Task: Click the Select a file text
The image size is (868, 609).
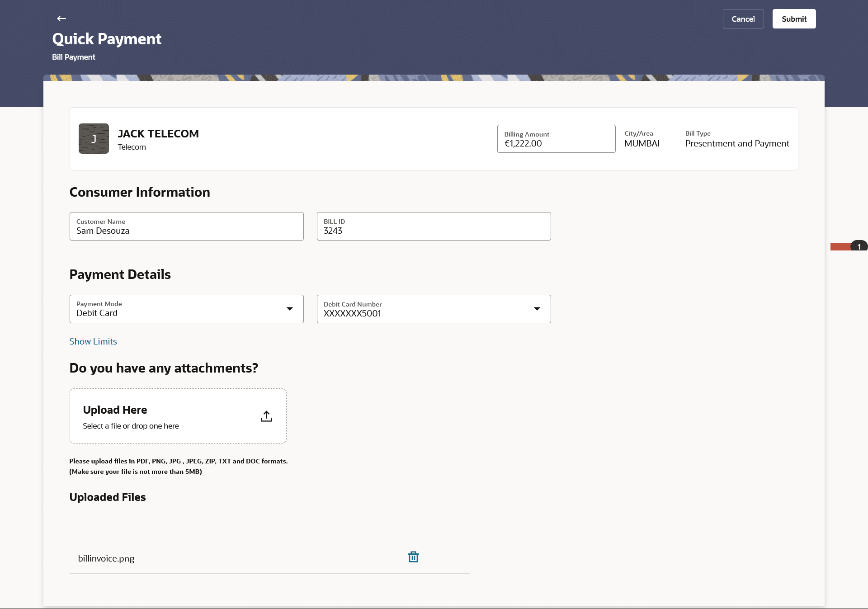Action: pyautogui.click(x=131, y=426)
